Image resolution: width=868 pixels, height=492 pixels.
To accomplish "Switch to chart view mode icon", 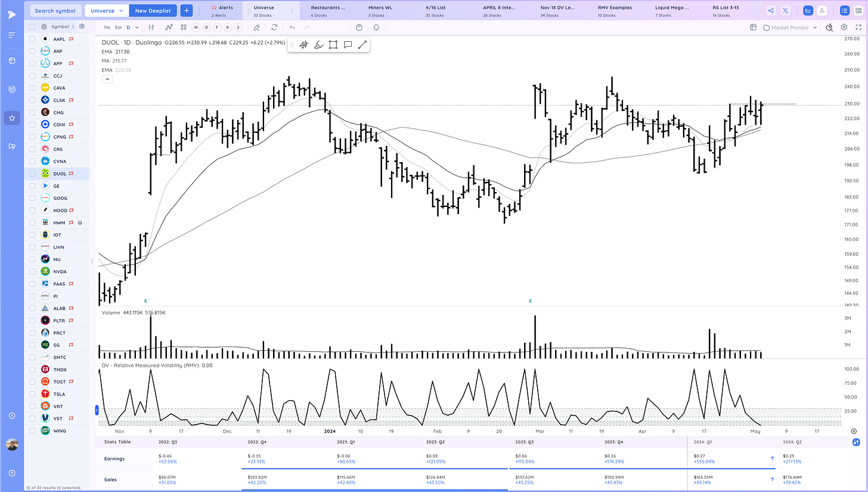I will tap(808, 10).
